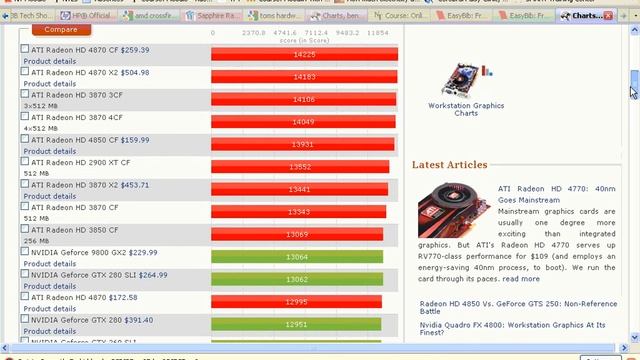
Task: Tick the ATI Radeon HD 3870 CF 512 MB checkbox
Action: click(x=25, y=207)
